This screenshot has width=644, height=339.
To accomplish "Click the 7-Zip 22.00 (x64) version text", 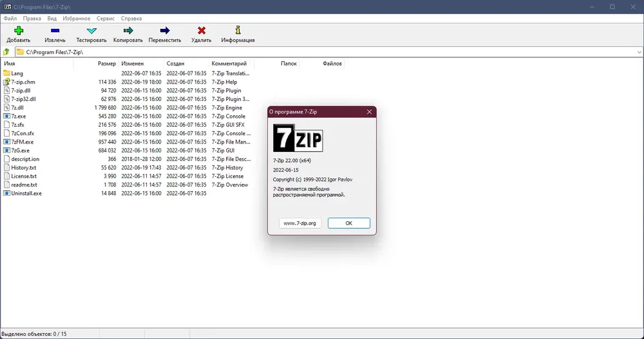I will 292,160.
